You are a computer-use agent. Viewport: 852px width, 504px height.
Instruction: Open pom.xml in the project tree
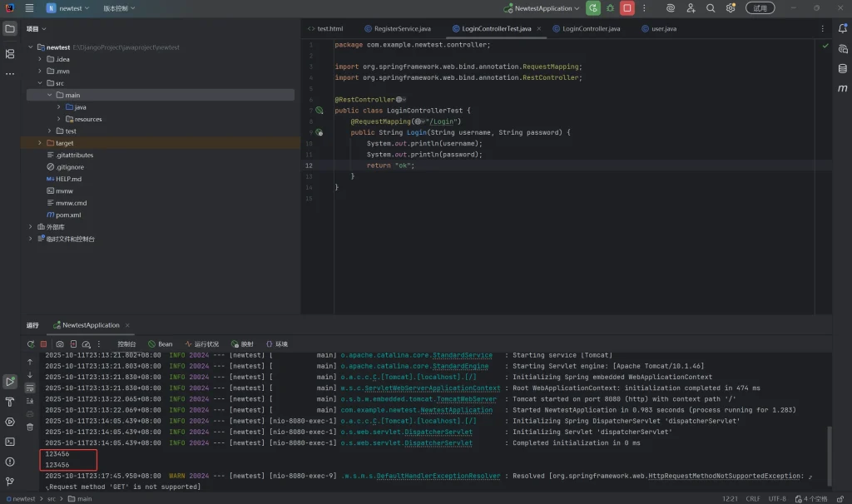[68, 215]
